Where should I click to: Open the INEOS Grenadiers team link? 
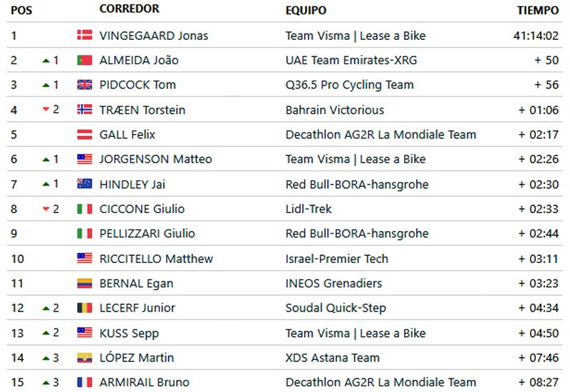333,283
